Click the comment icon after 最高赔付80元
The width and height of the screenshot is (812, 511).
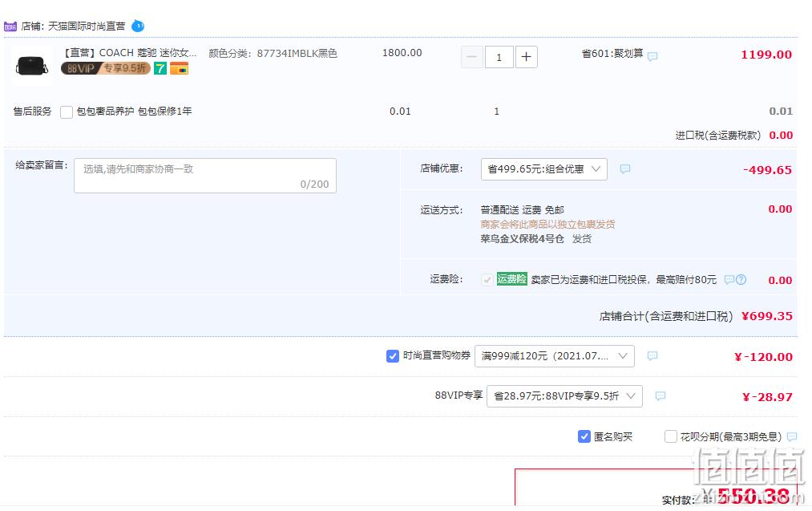tap(729, 280)
